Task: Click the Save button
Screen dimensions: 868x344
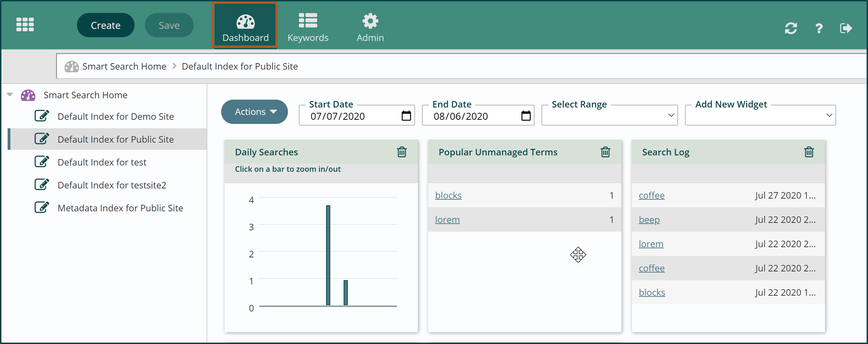Action: click(x=169, y=25)
